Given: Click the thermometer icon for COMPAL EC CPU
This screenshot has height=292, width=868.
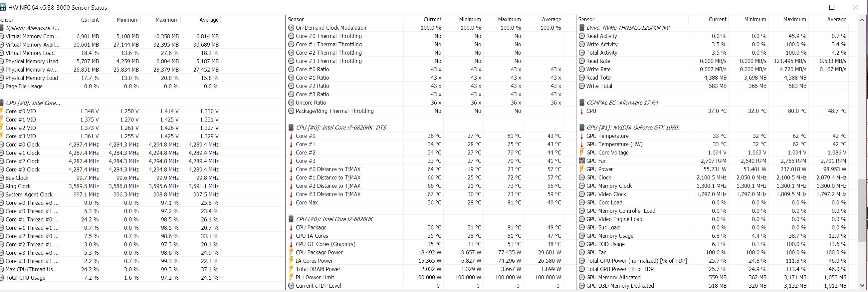Looking at the screenshot, I should 581,111.
